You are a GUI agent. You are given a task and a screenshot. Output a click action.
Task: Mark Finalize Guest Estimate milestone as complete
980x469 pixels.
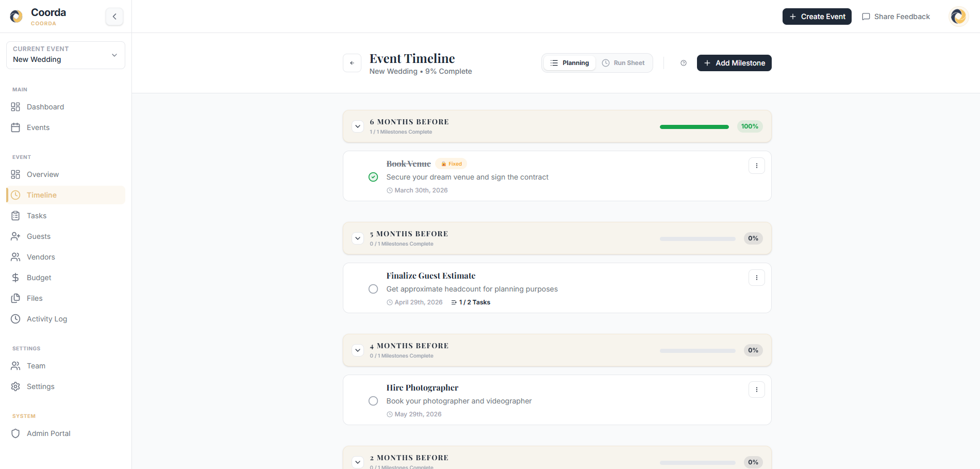(373, 289)
